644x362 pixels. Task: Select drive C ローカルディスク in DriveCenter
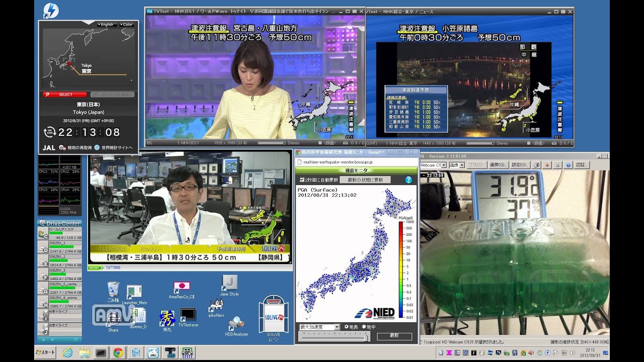(x=59, y=233)
